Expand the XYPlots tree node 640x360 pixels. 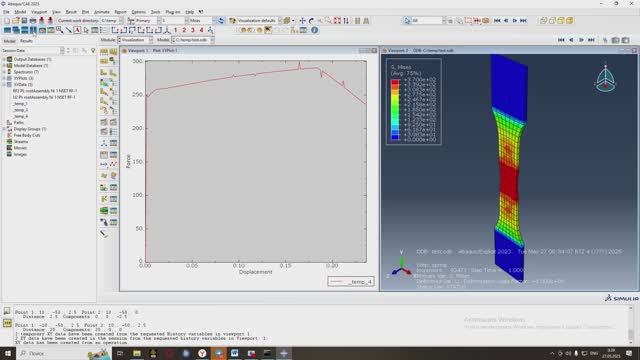pyautogui.click(x=4, y=78)
